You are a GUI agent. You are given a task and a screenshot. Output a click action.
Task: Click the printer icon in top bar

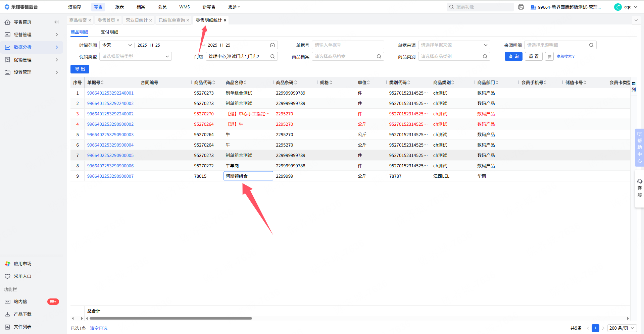pyautogui.click(x=521, y=7)
